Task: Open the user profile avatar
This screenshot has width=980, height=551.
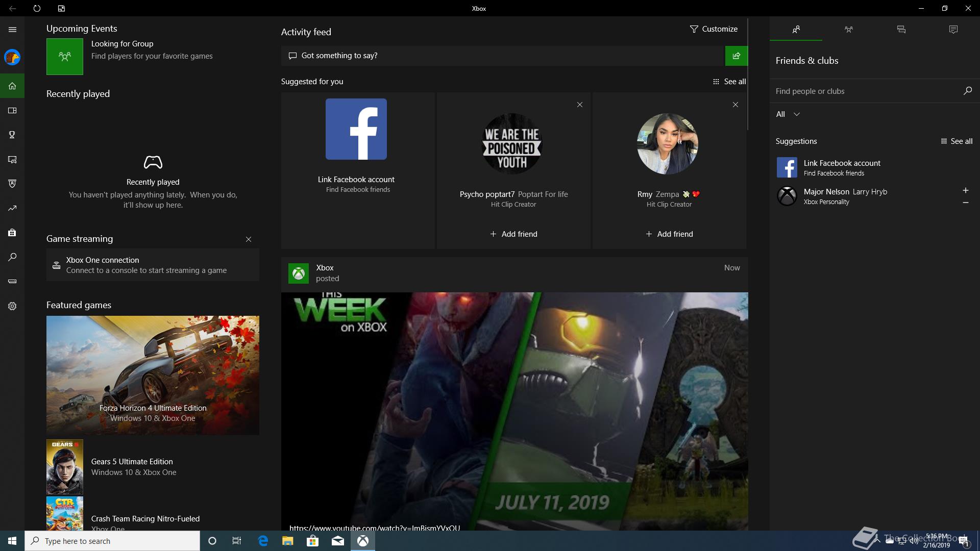Action: 12,57
